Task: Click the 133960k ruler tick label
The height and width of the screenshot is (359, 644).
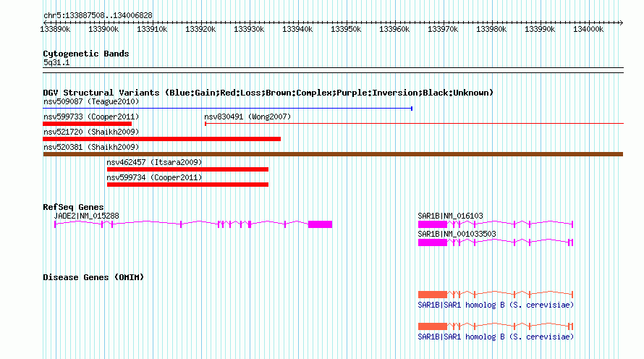Action: tap(394, 30)
